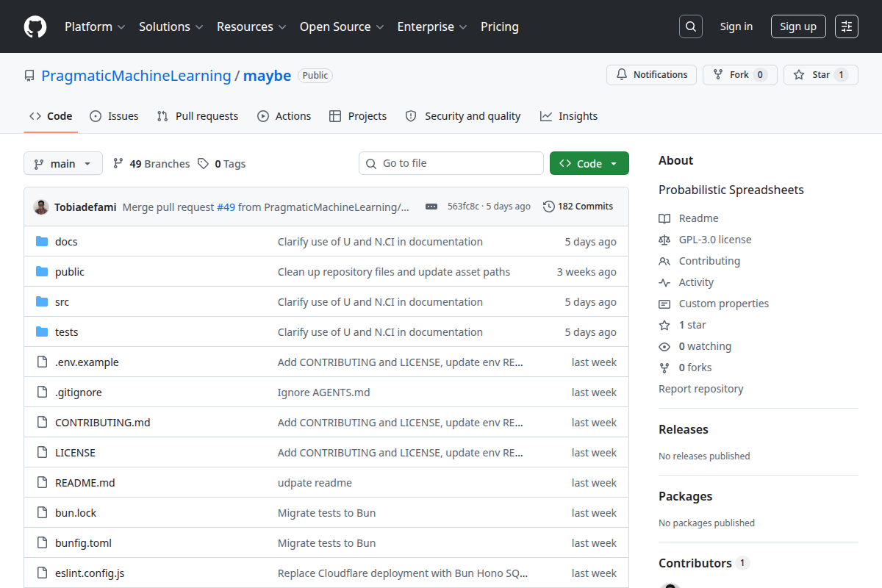Image resolution: width=882 pixels, height=588 pixels.
Task: Open the Activity link
Action: pyautogui.click(x=686, y=282)
